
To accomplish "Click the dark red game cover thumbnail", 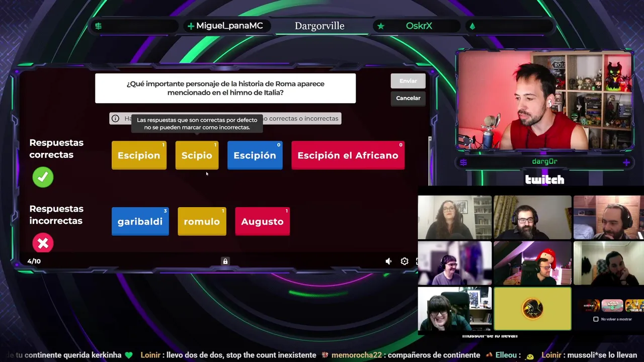I will (591, 305).
